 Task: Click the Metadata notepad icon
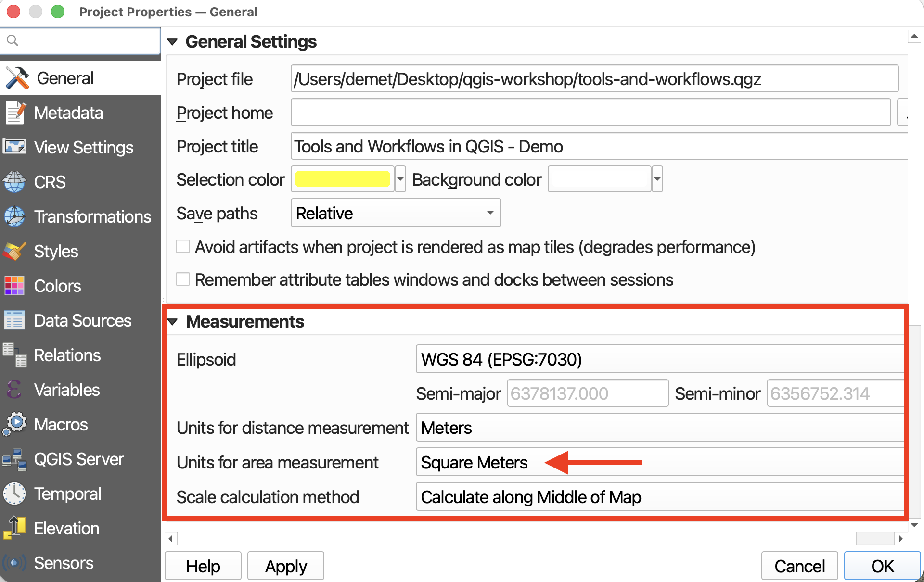point(15,113)
